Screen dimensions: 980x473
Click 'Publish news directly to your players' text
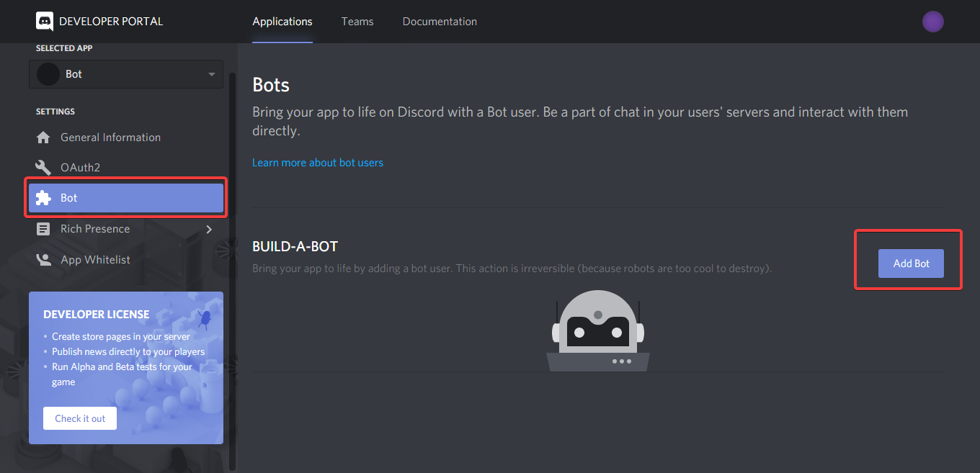pos(128,352)
